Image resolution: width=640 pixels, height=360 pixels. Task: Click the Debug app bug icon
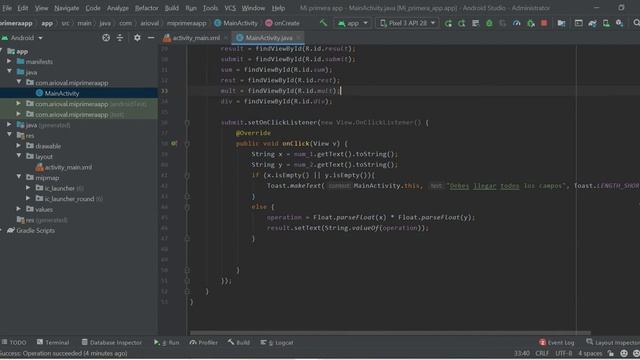pos(489,23)
